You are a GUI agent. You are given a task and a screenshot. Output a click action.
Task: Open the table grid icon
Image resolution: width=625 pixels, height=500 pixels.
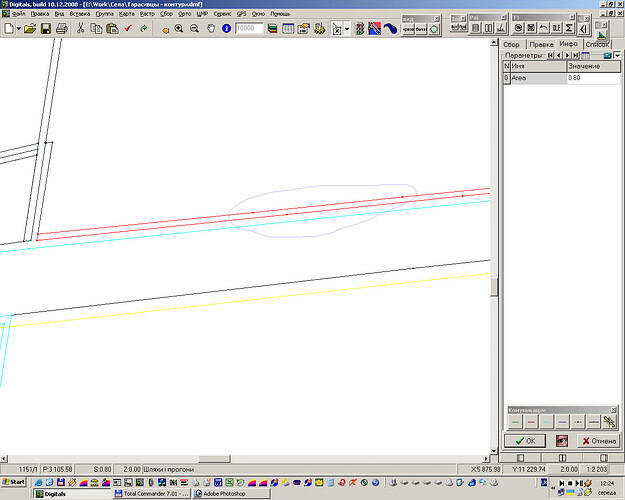click(288, 29)
